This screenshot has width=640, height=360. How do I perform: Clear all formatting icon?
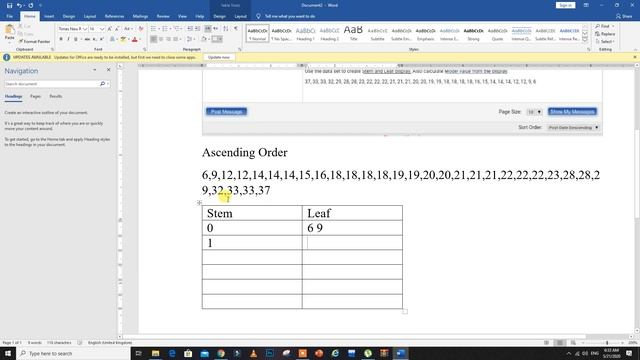[x=141, y=29]
